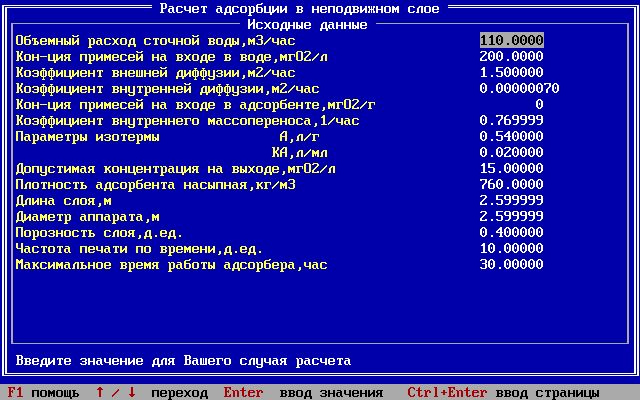Click the adsorbent inlet concentration value 0

tap(539, 104)
